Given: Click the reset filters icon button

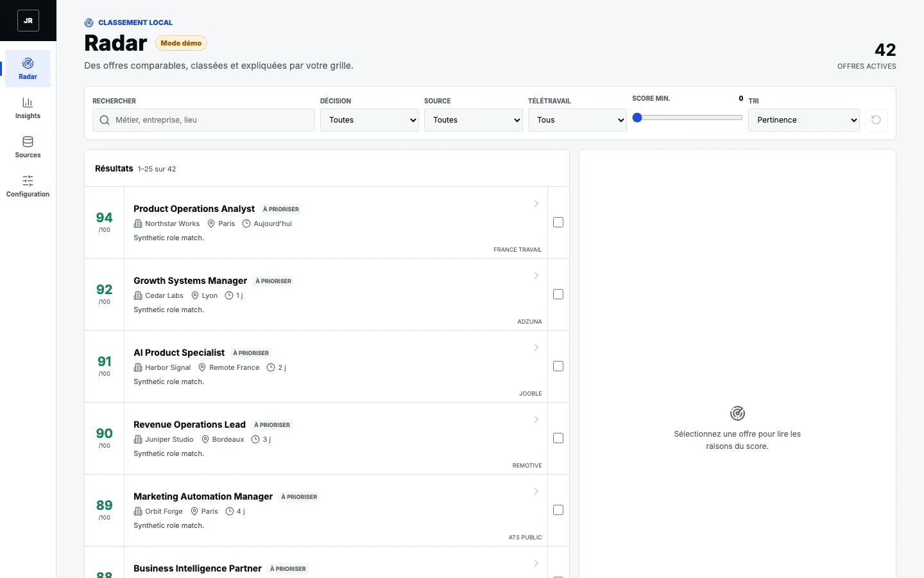Looking at the screenshot, I should (x=876, y=120).
